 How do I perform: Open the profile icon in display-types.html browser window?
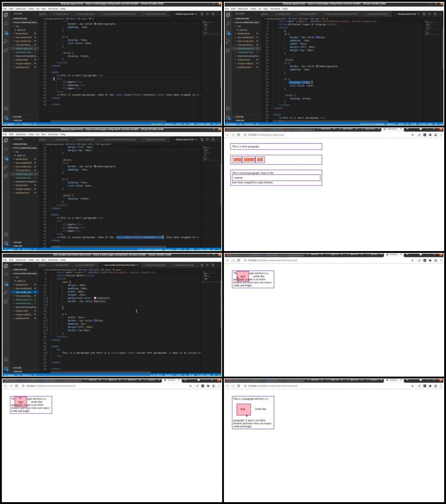[x=436, y=135]
